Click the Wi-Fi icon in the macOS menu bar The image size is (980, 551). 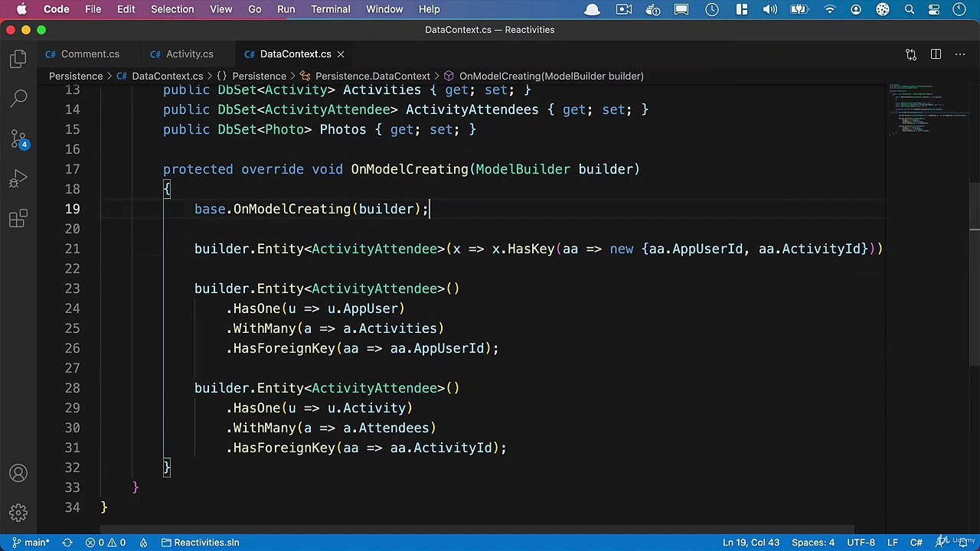tap(830, 9)
